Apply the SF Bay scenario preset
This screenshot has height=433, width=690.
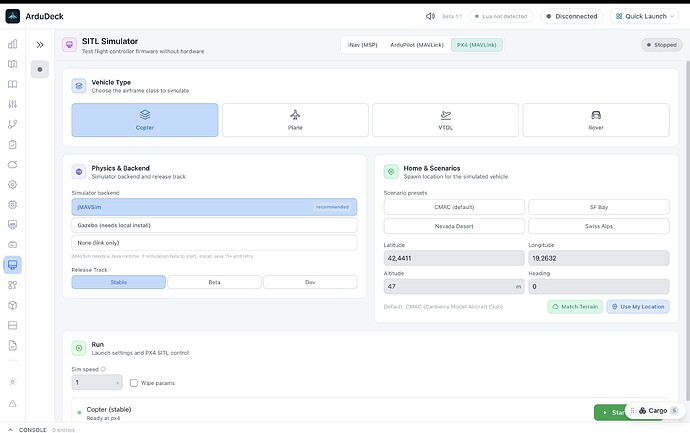(599, 207)
